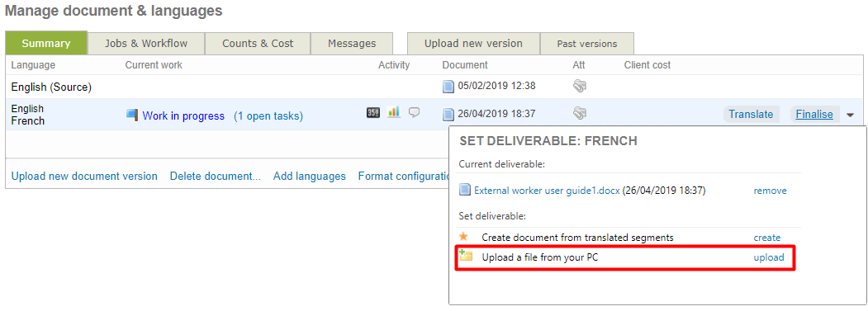Open the speech bubble comments icon
The image size is (868, 311).
[x=414, y=112]
